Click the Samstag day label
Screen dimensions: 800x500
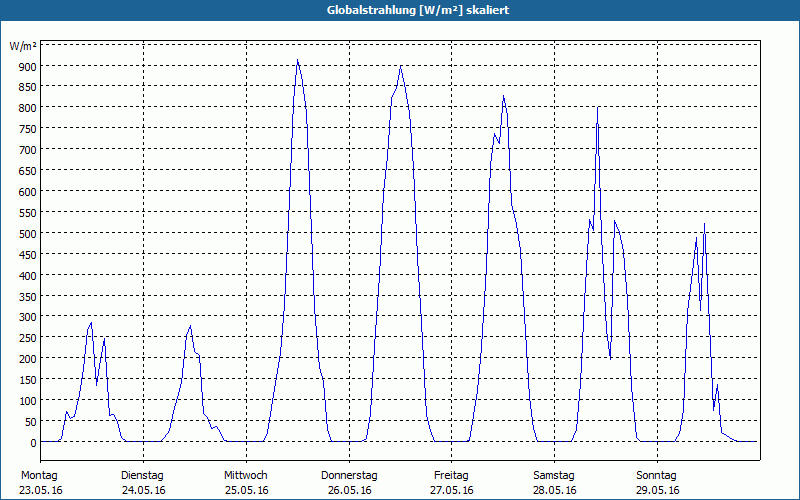click(554, 476)
